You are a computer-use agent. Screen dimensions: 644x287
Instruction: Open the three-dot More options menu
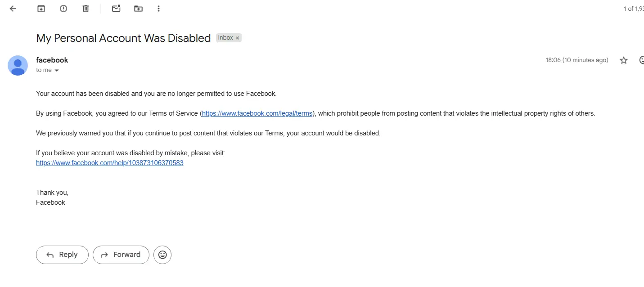point(158,9)
